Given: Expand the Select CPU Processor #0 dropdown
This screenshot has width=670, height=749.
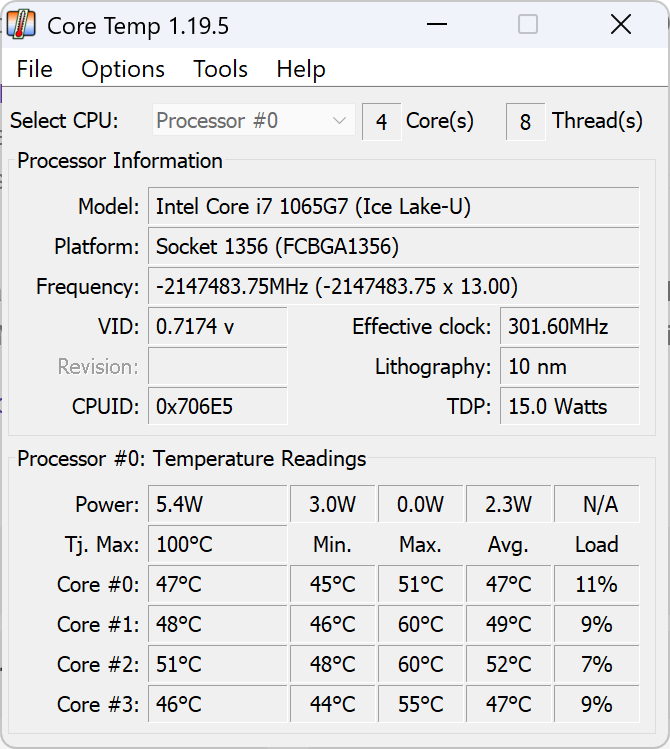Looking at the screenshot, I should (x=254, y=120).
